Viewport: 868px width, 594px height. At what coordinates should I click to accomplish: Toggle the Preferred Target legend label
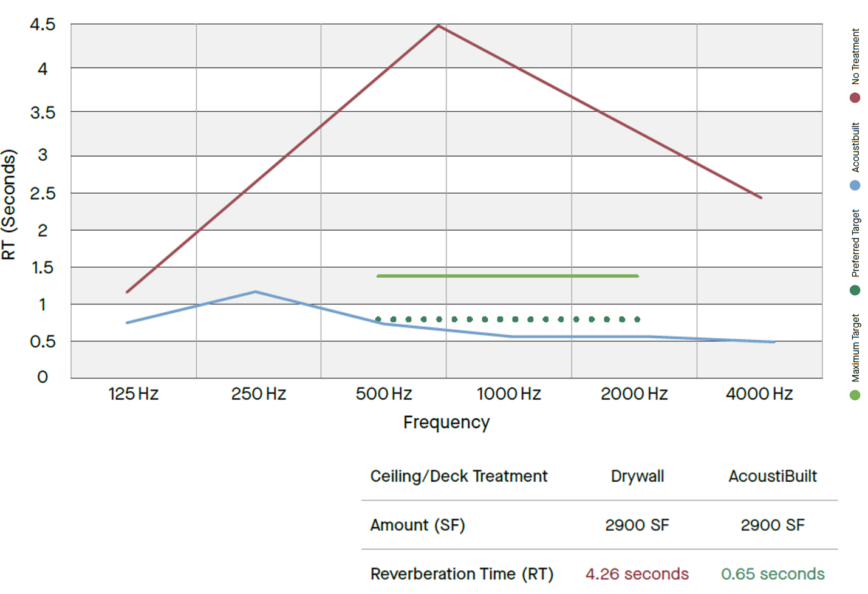pyautogui.click(x=855, y=244)
